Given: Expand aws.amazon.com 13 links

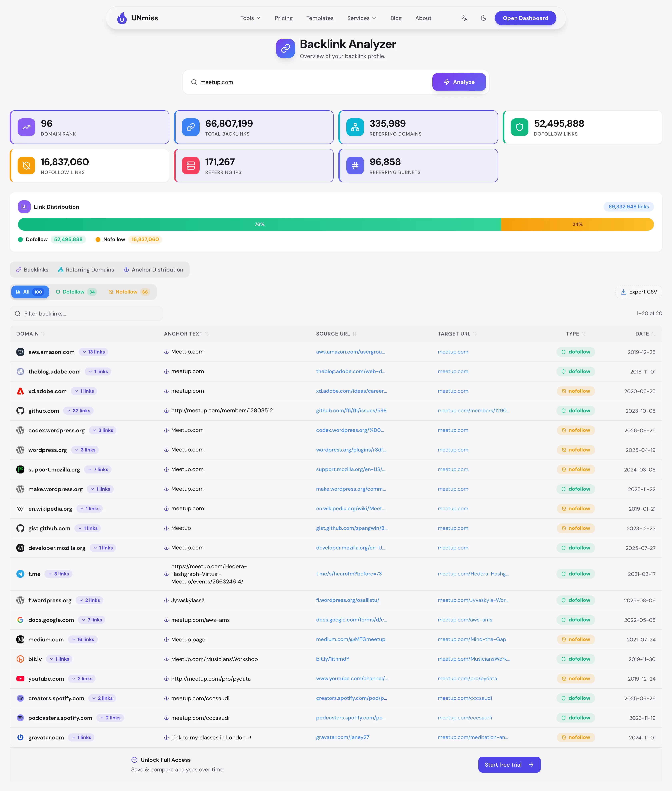Looking at the screenshot, I should (93, 352).
